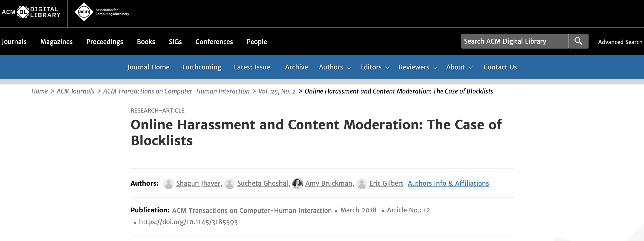Open the Contact Us page

[500, 67]
